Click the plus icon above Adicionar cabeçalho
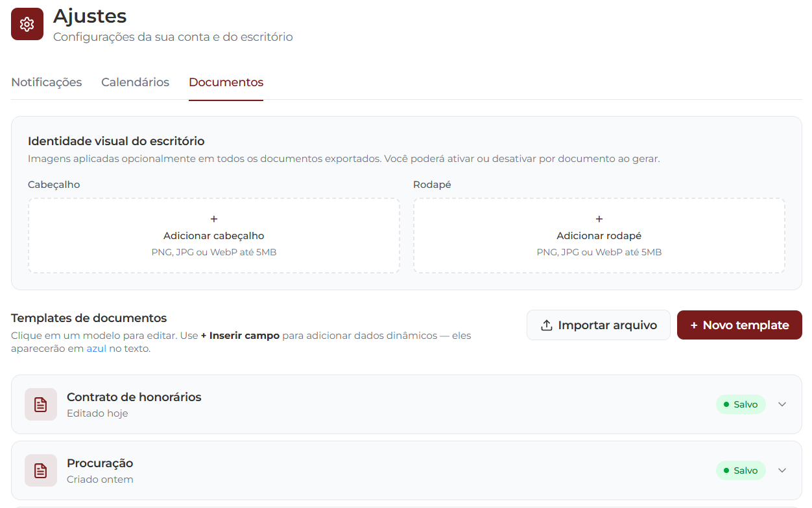This screenshot has height=508, width=812. (214, 219)
